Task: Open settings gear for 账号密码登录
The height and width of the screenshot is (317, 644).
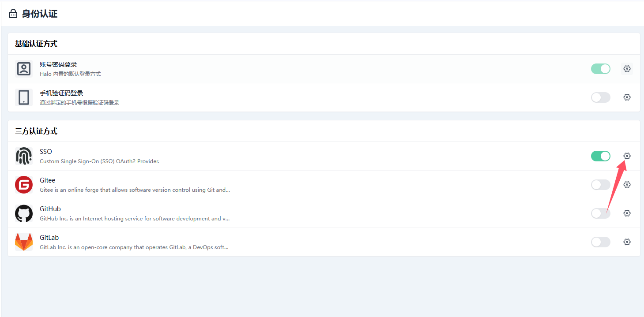Action: point(627,69)
